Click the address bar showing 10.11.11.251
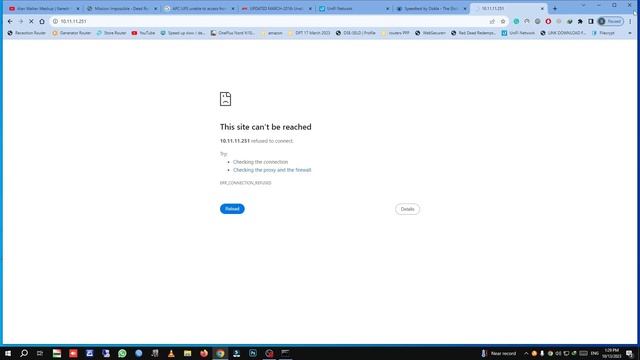640x360 pixels. click(269, 21)
